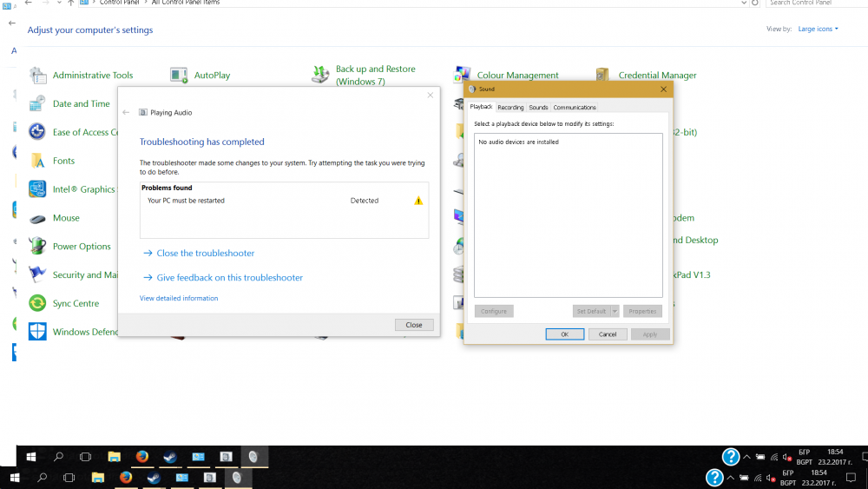Open Power Options

[69, 246]
